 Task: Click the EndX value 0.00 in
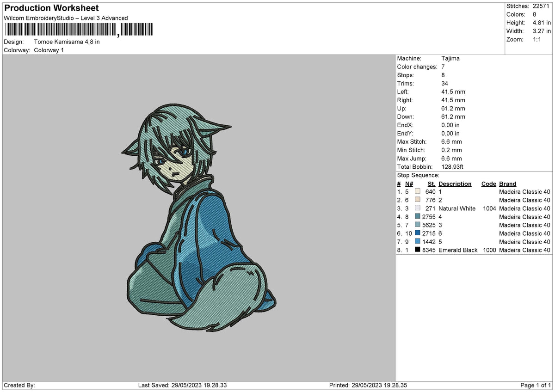pos(450,125)
